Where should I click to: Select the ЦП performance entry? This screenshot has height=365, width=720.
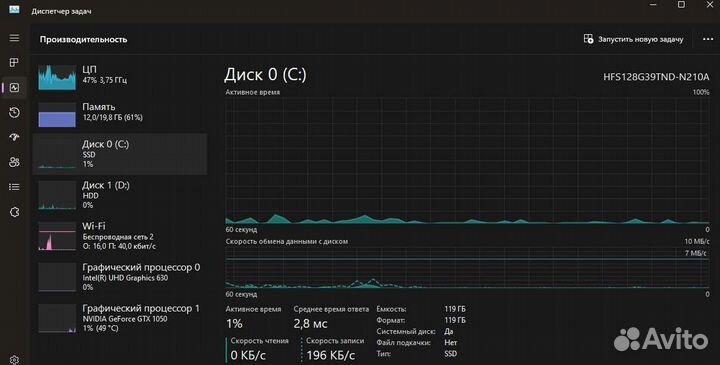[x=119, y=77]
